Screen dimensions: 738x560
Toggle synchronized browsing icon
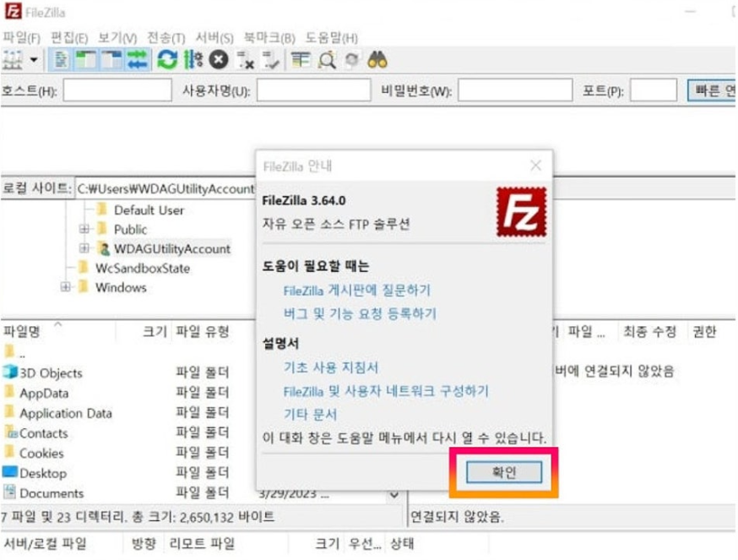[352, 60]
